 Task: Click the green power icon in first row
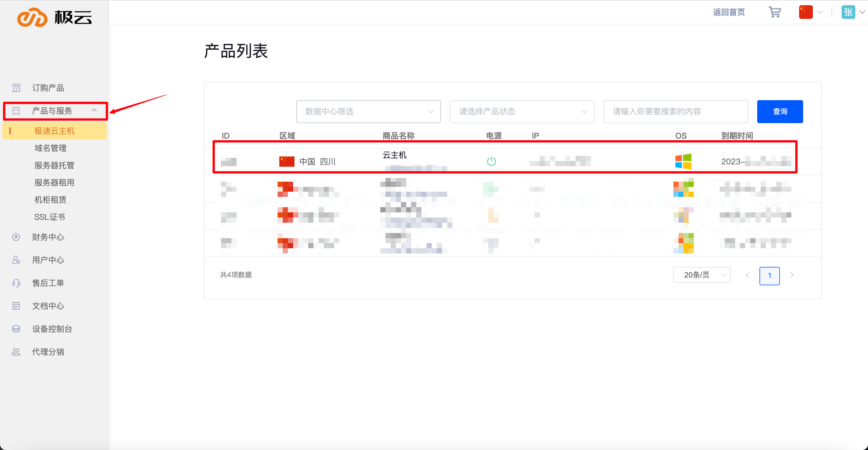(491, 161)
